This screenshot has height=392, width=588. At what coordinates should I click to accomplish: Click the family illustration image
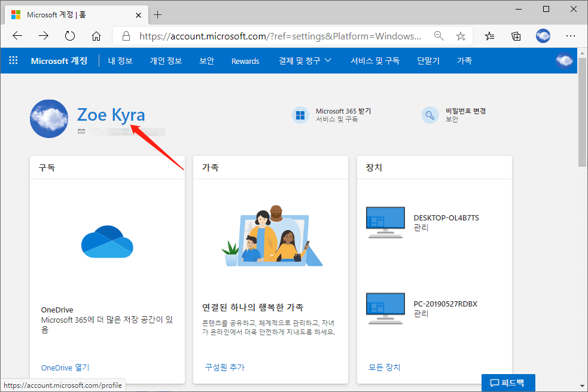(x=272, y=235)
